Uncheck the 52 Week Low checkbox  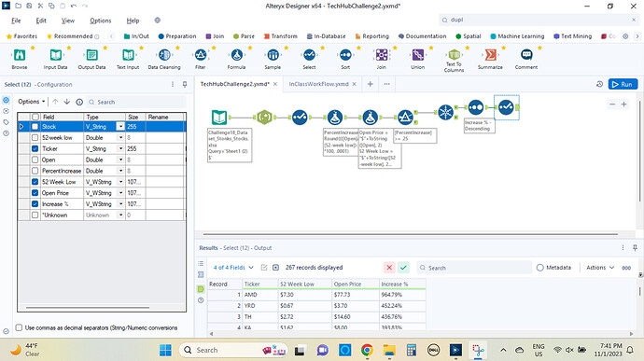tap(35, 182)
